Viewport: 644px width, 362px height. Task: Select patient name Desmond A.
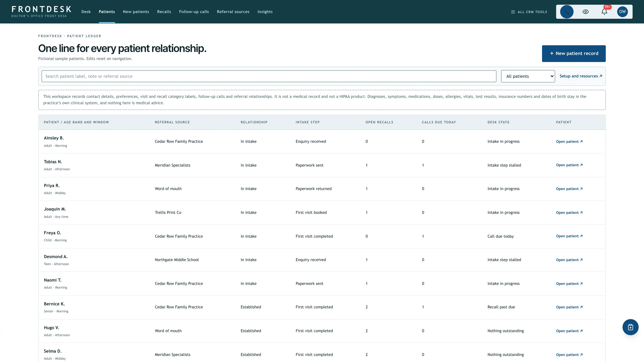[56, 257]
